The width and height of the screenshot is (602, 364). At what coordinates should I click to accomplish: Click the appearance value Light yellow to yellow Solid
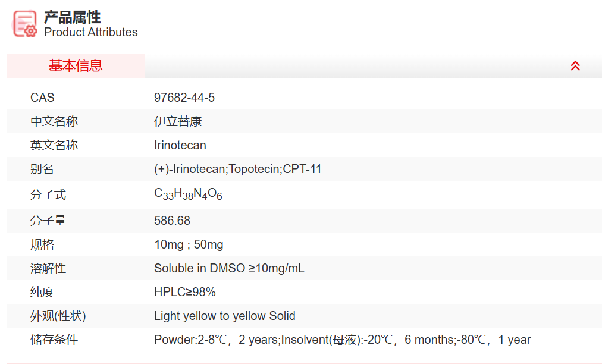coord(225,316)
